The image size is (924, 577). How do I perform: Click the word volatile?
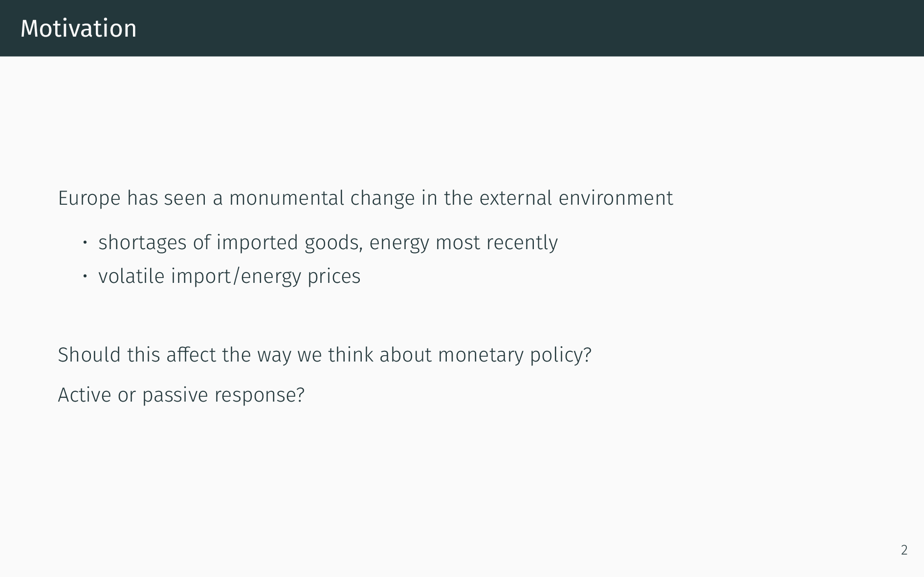(132, 277)
